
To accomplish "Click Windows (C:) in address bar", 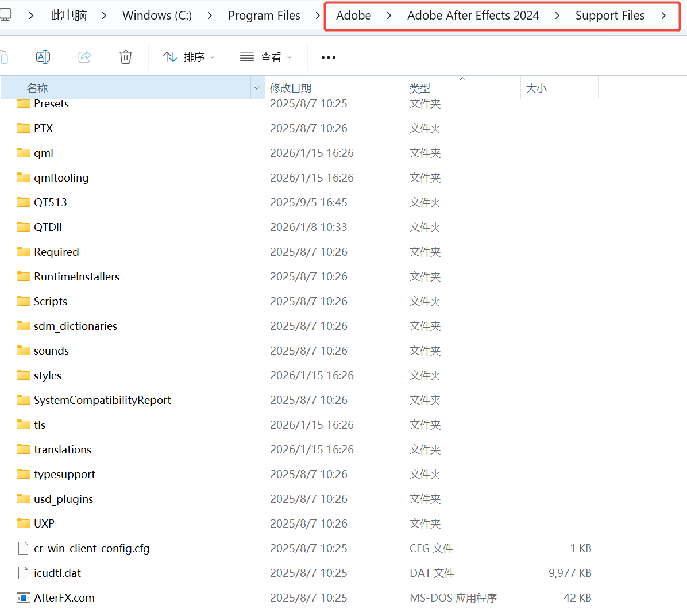I will [x=157, y=16].
